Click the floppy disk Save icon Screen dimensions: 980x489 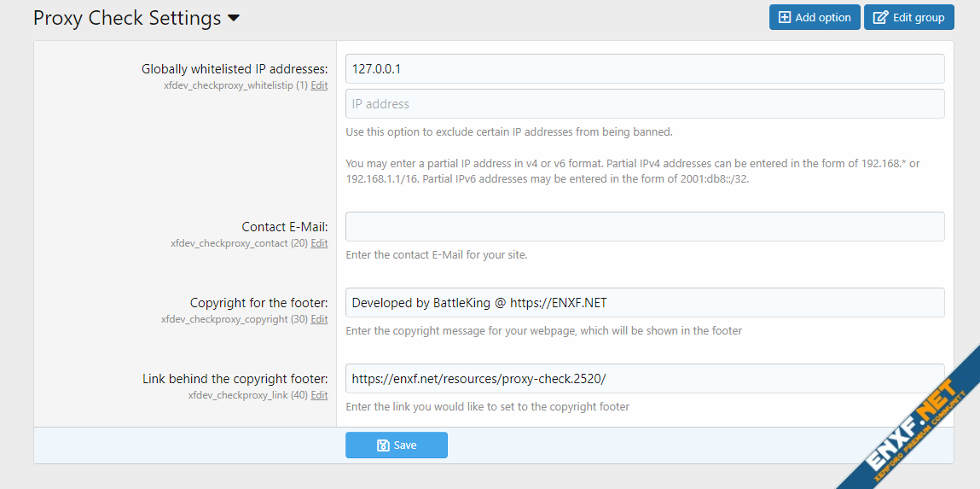click(x=383, y=445)
